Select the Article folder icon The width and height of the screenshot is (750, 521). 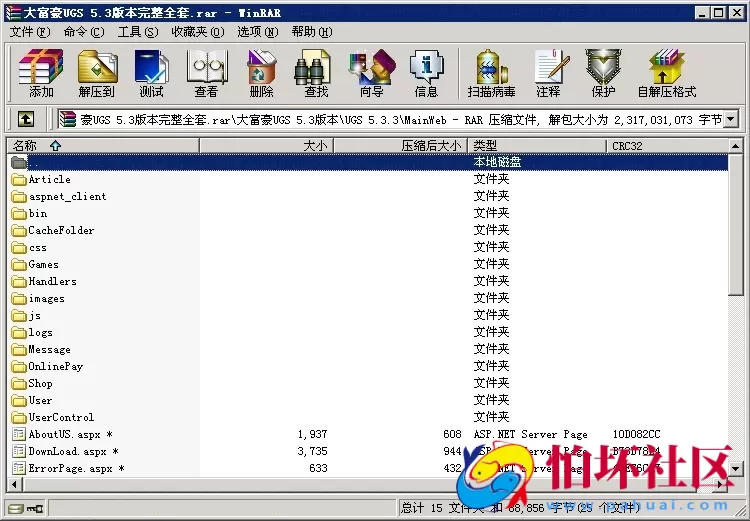coord(19,179)
